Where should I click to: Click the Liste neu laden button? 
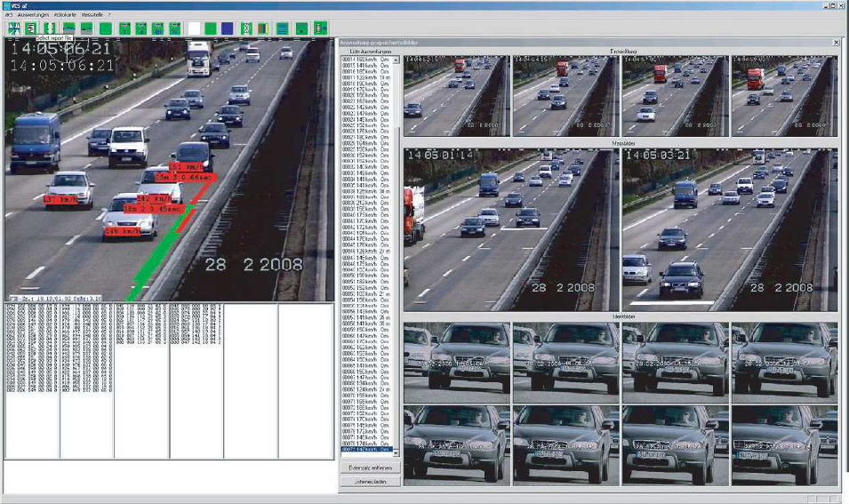click(371, 481)
